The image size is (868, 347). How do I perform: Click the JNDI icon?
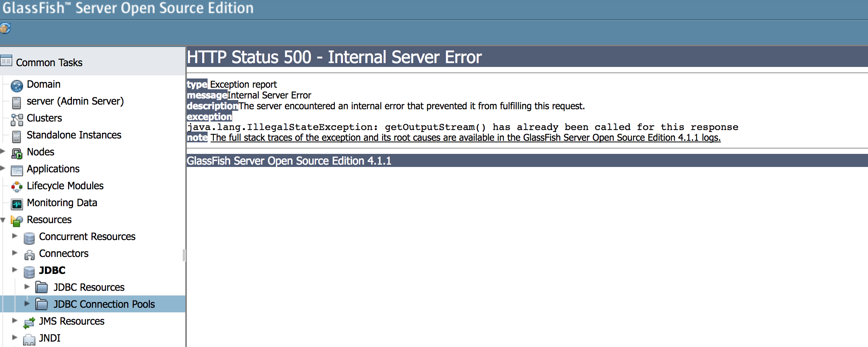point(29,339)
